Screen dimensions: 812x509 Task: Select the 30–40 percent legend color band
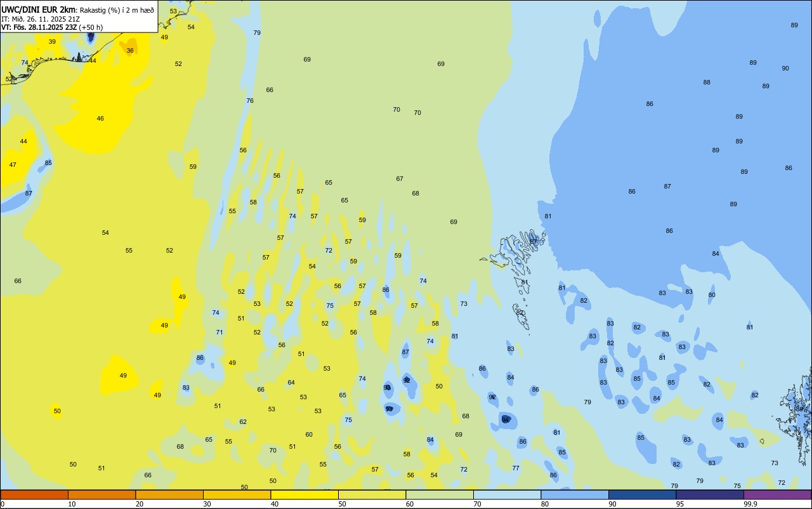pyautogui.click(x=237, y=494)
